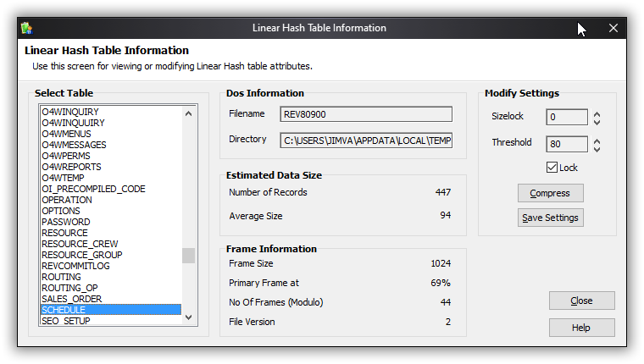Click the application icon in title bar

(27, 28)
